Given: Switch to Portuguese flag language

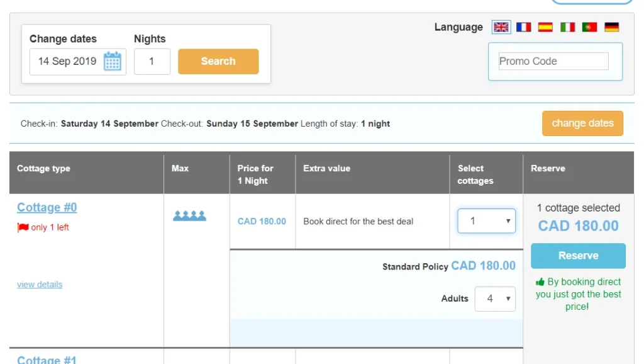Looking at the screenshot, I should point(589,27).
